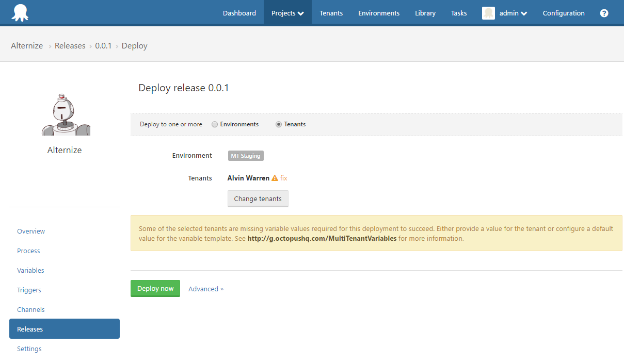The height and width of the screenshot is (364, 624).
Task: Open the Variables sidebar section
Action: (x=30, y=270)
